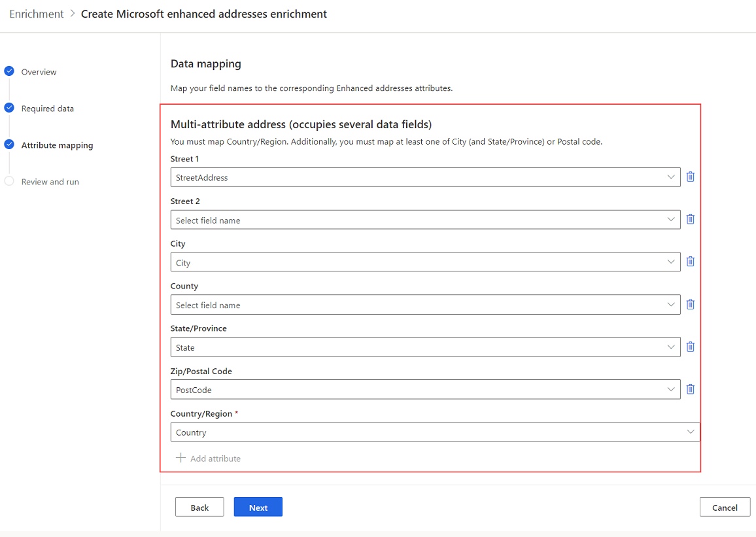756x537 pixels.
Task: Click the Next button
Action: click(x=258, y=507)
